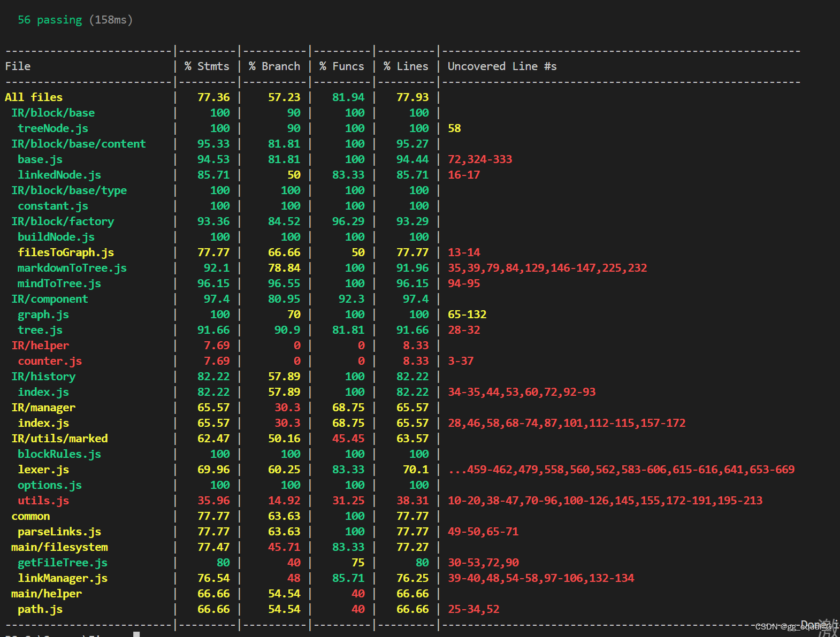The image size is (840, 637).
Task: Select the IR/history directory row
Action: coord(43,377)
